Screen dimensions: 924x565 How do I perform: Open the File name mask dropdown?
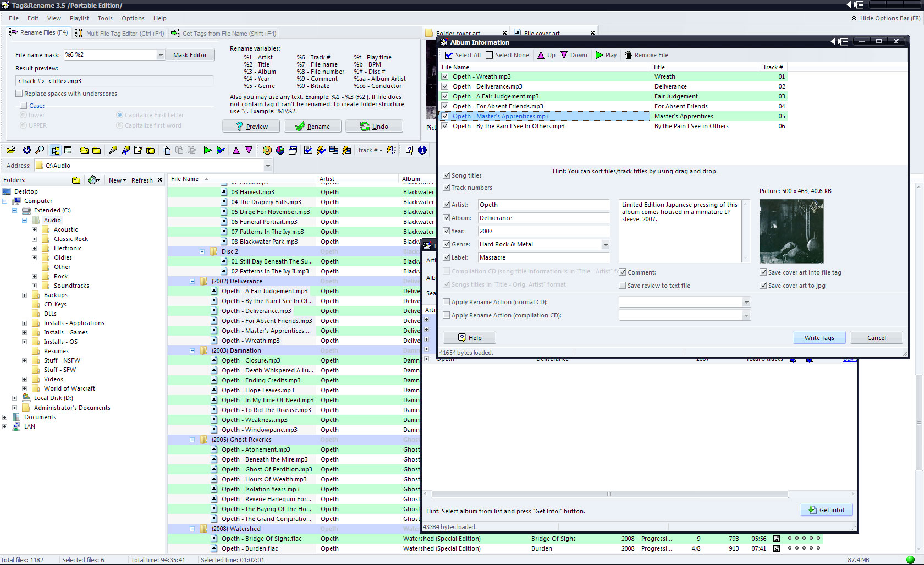tap(160, 55)
